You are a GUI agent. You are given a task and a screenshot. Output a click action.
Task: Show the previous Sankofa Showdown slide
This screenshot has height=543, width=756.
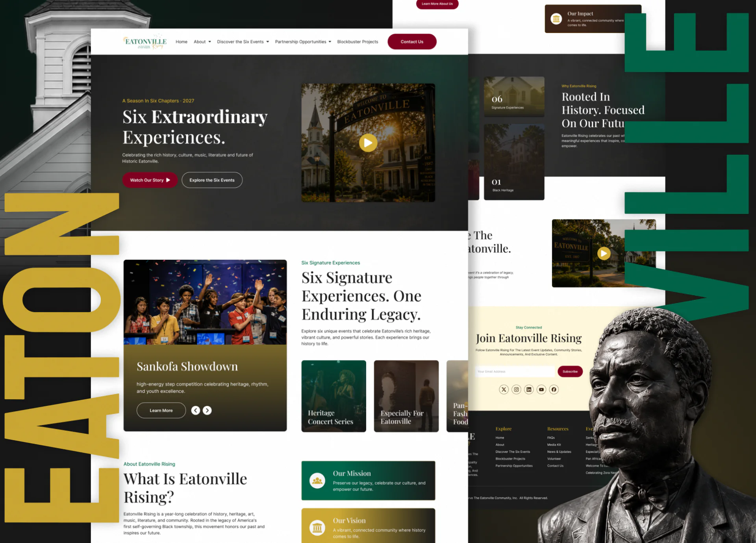pyautogui.click(x=196, y=410)
